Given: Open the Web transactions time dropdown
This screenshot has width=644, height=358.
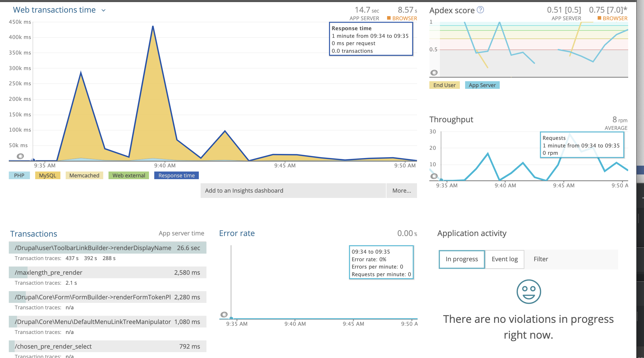Looking at the screenshot, I should click(x=103, y=10).
